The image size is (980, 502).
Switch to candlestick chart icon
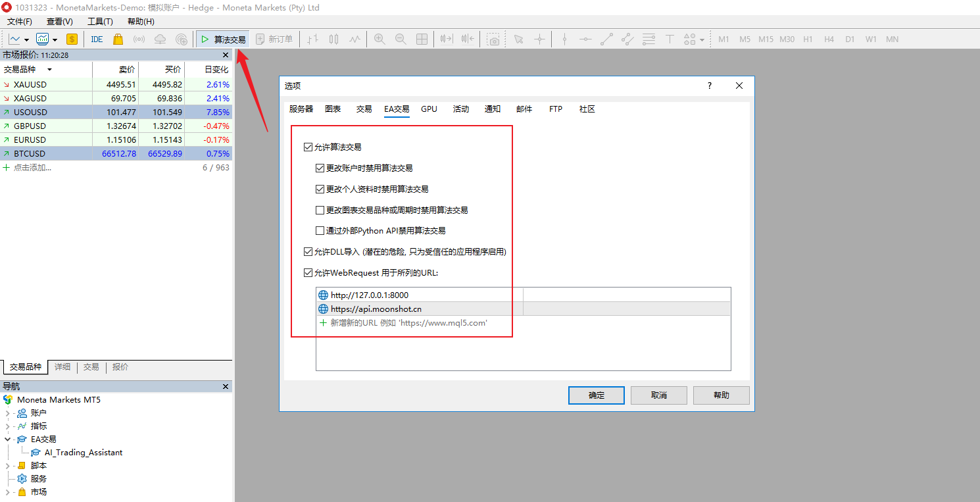click(334, 39)
